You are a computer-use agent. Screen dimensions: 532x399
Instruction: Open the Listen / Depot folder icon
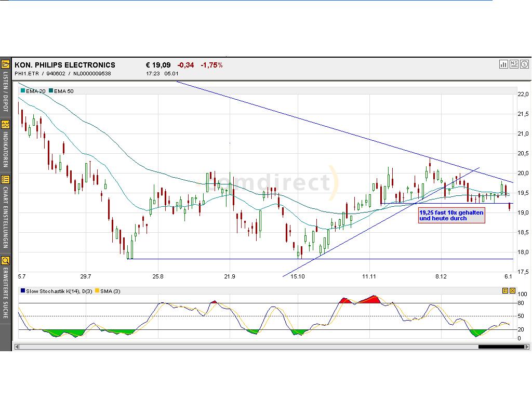pyautogui.click(x=6, y=64)
